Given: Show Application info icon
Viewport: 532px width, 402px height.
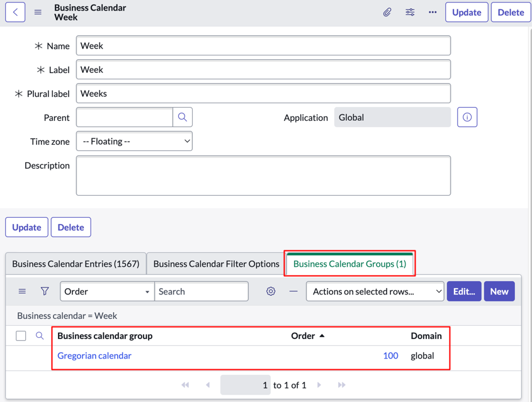Looking at the screenshot, I should pos(467,117).
